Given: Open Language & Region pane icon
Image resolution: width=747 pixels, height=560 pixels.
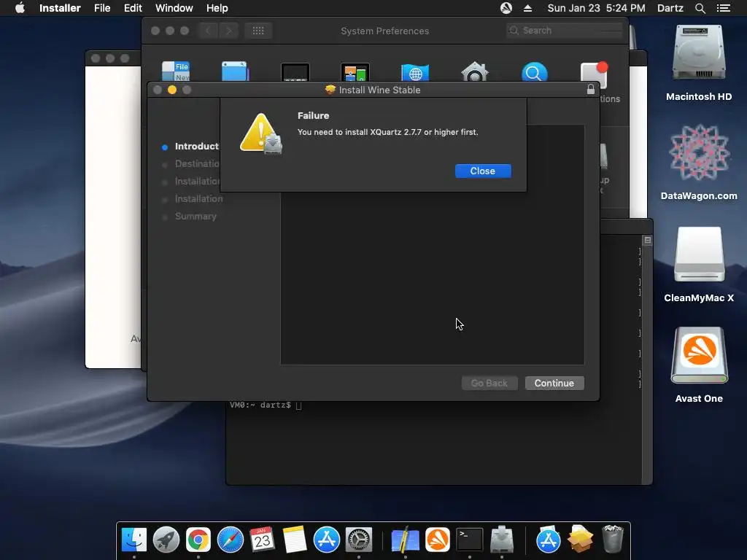Looking at the screenshot, I should pos(415,72).
